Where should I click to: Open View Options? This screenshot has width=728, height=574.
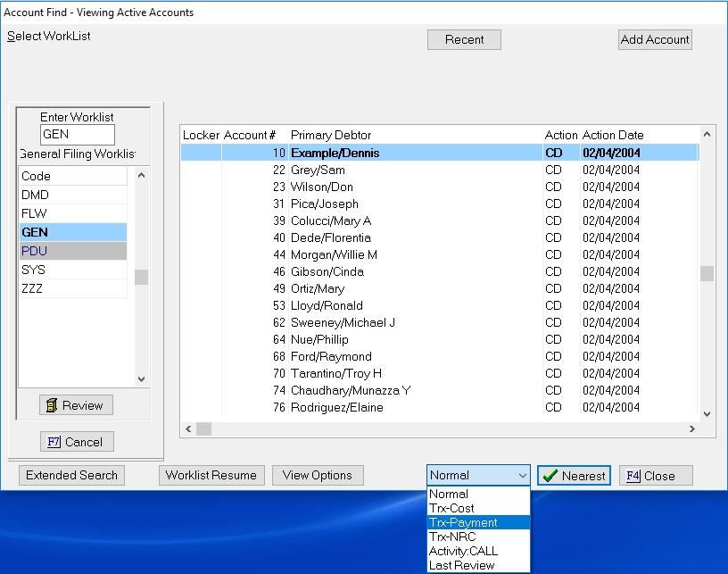(x=317, y=475)
